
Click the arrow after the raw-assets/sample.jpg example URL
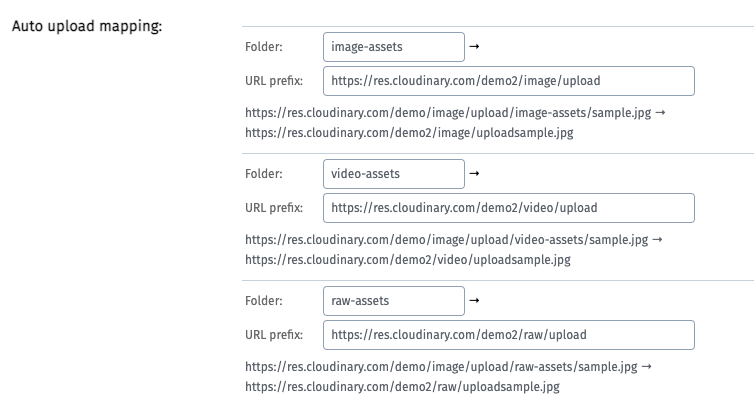(647, 366)
